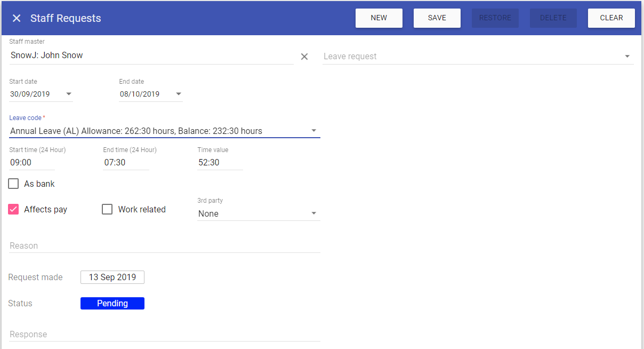Tick the Work related checkbox

(x=107, y=209)
